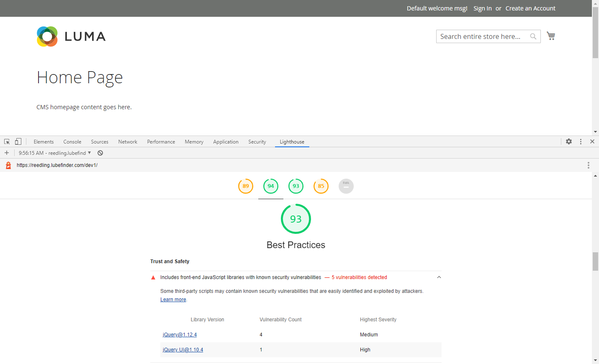
Task: Close the DevTools panel
Action: click(592, 141)
